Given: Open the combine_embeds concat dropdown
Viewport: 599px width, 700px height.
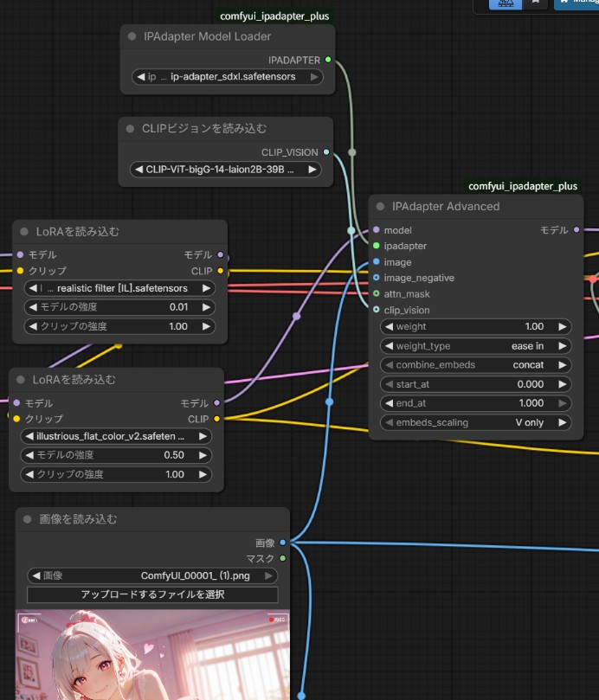Looking at the screenshot, I should click(x=475, y=365).
